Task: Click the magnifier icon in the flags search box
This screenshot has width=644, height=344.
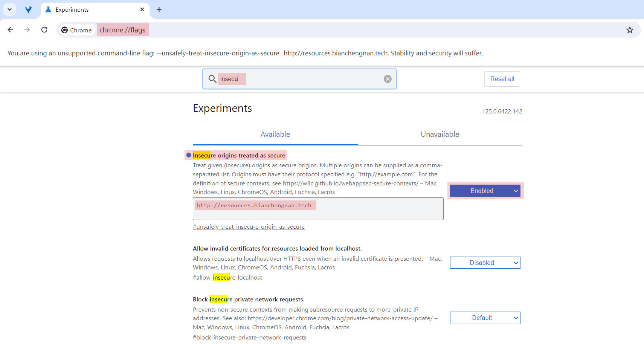Action: (212, 79)
